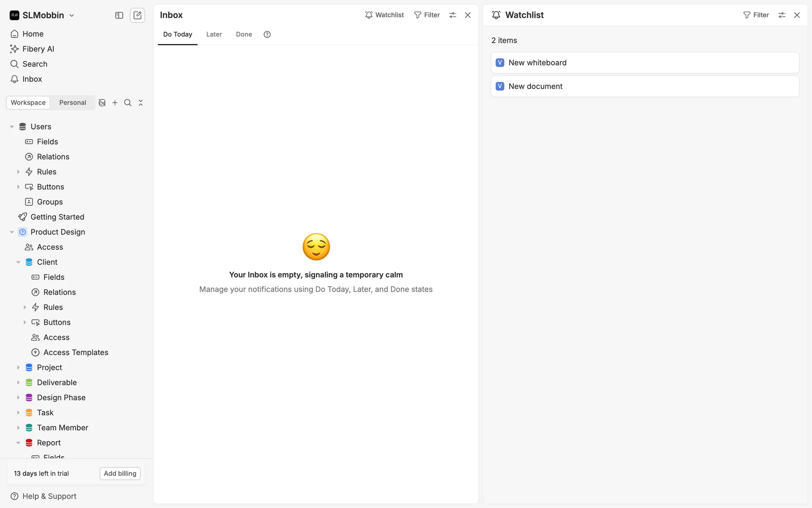Click the Add billing button
Image resolution: width=812 pixels, height=508 pixels.
(120, 473)
